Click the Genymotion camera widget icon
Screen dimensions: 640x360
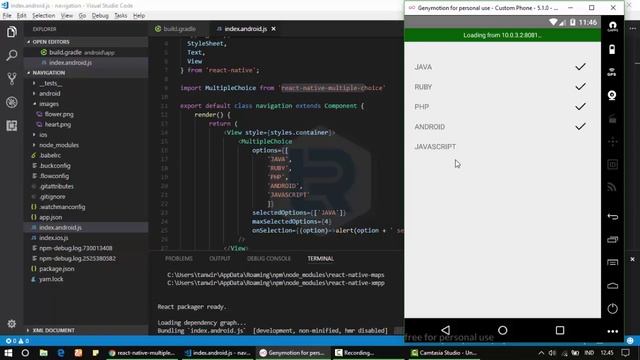(612, 95)
